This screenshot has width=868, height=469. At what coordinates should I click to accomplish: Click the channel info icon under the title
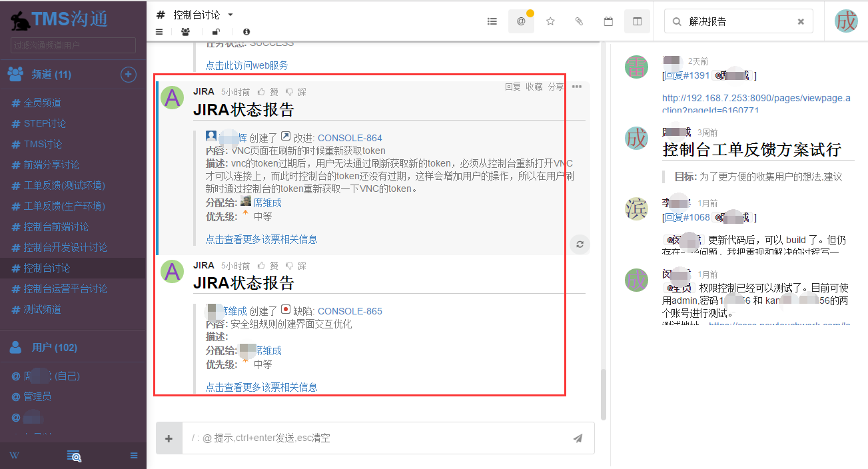pos(246,31)
